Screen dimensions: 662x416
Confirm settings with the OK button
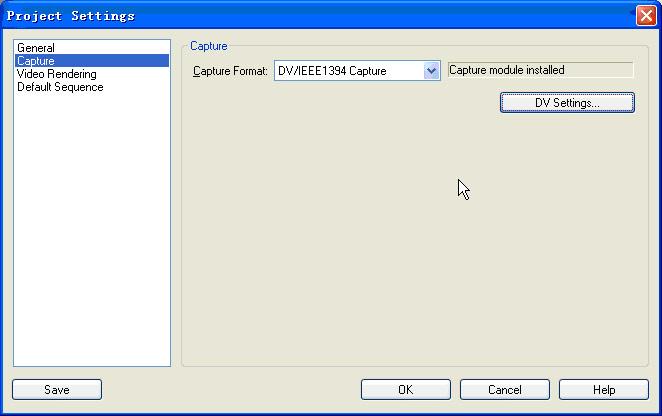pyautogui.click(x=406, y=389)
